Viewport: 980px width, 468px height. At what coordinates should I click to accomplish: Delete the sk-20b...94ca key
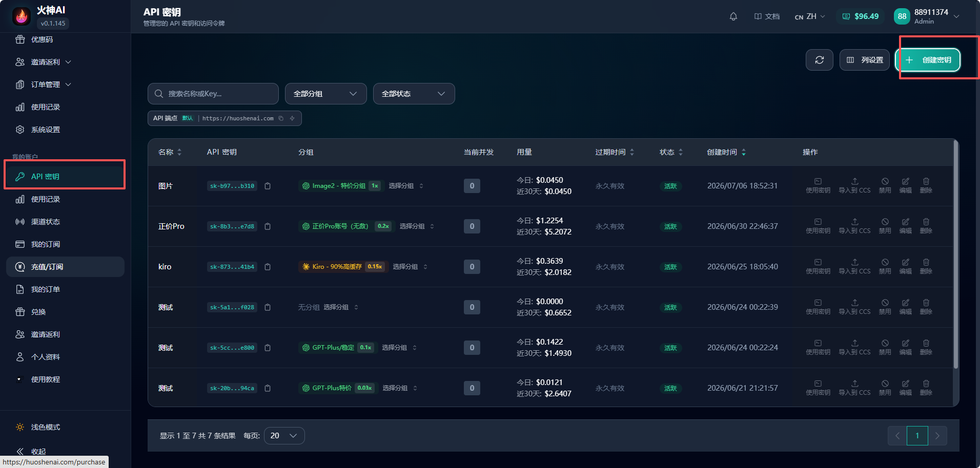point(926,388)
